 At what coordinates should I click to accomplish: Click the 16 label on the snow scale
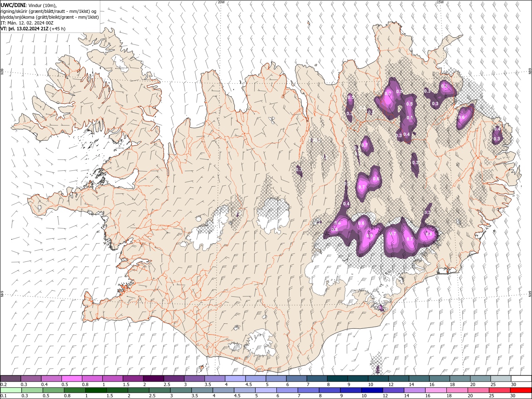coord(431,384)
